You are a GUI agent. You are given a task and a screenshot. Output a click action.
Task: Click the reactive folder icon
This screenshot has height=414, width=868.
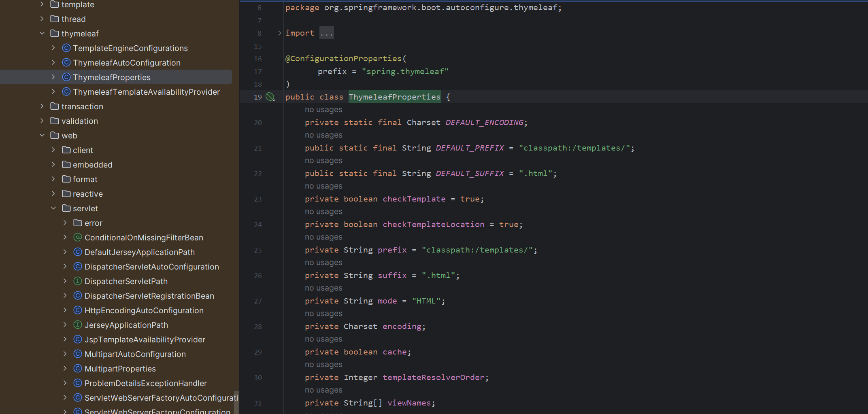(x=66, y=193)
